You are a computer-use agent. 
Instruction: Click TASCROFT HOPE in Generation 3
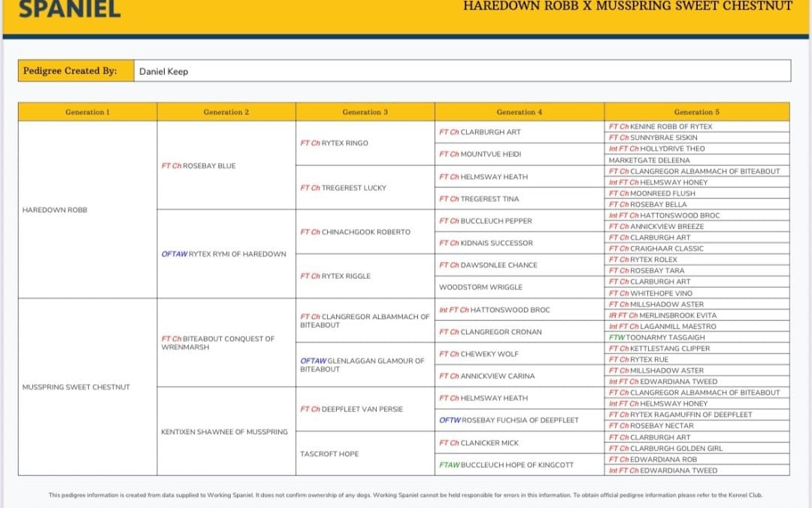pyautogui.click(x=329, y=454)
